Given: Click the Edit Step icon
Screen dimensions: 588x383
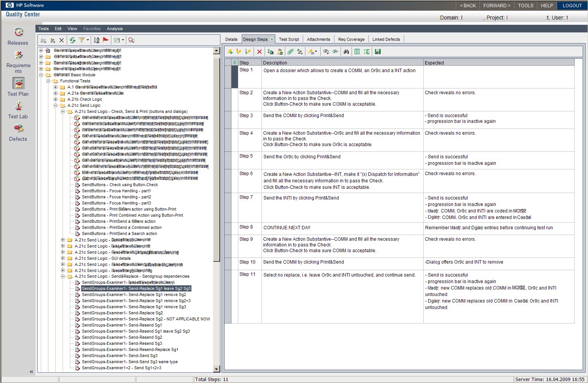Looking at the screenshot, I should 239,51.
